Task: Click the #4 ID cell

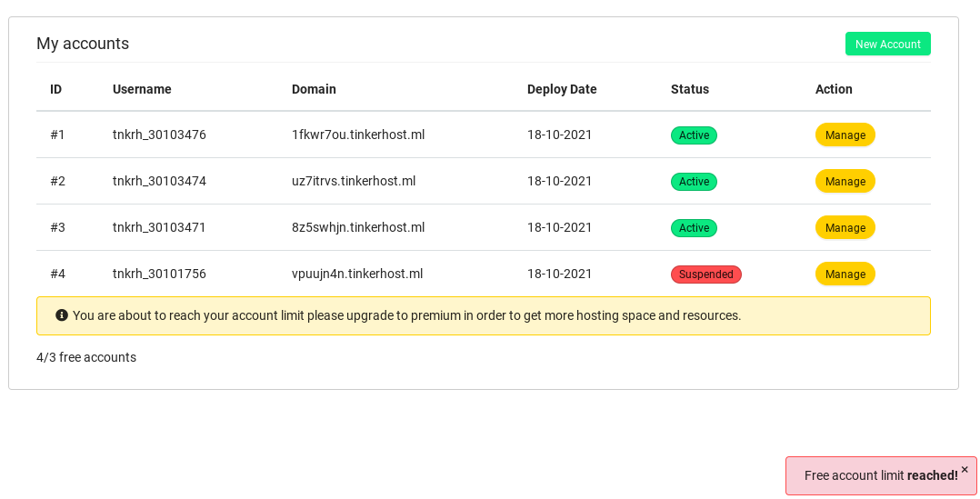Action: click(57, 274)
